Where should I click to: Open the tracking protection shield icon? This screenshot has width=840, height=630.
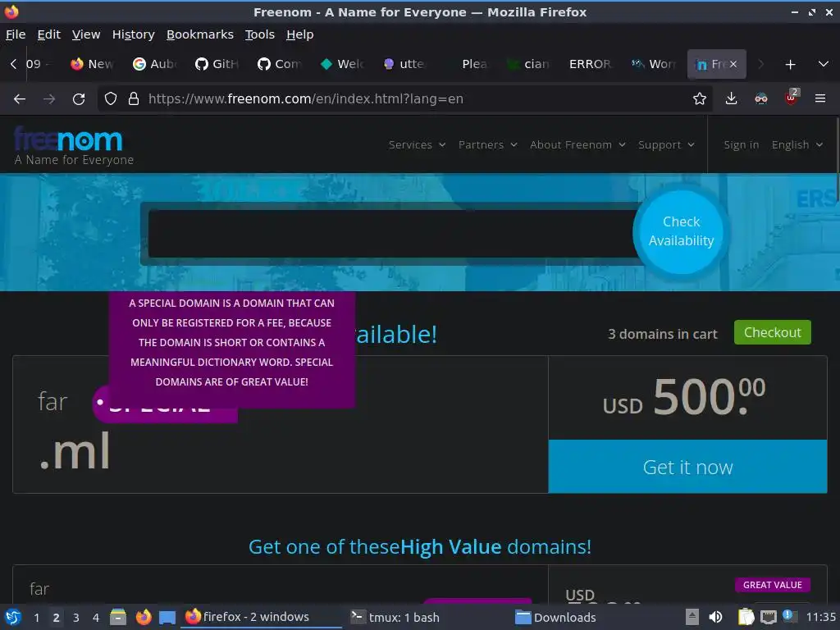[x=111, y=98]
